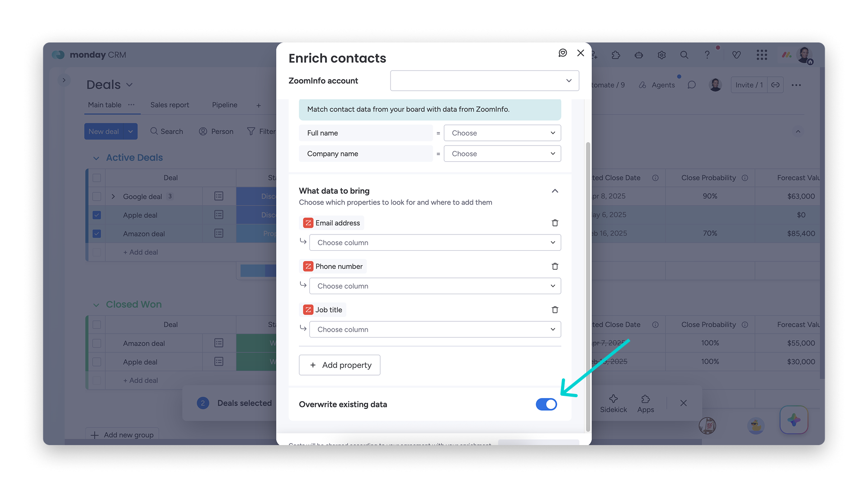Open the integrations puzzle icon in top bar

(x=616, y=55)
